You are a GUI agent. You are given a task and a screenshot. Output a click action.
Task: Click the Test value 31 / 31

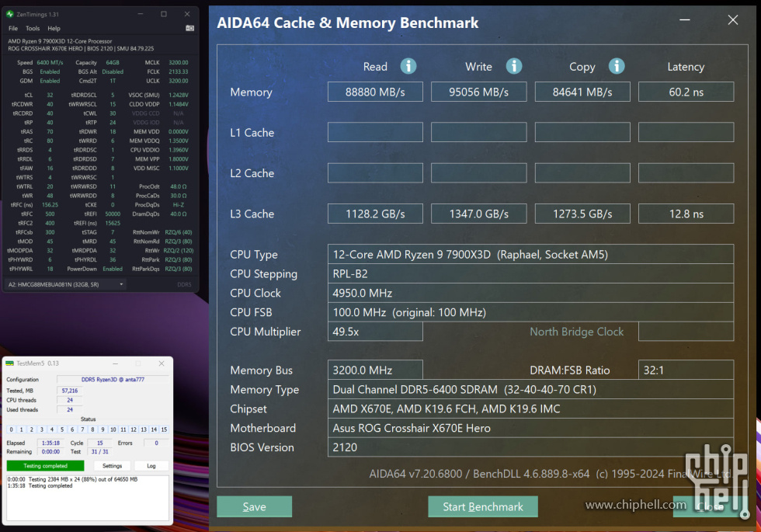point(100,452)
